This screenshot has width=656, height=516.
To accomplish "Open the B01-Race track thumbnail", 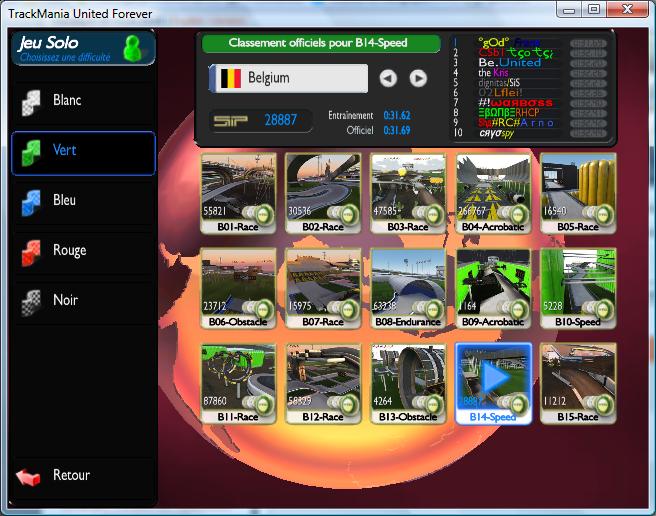I will [238, 192].
